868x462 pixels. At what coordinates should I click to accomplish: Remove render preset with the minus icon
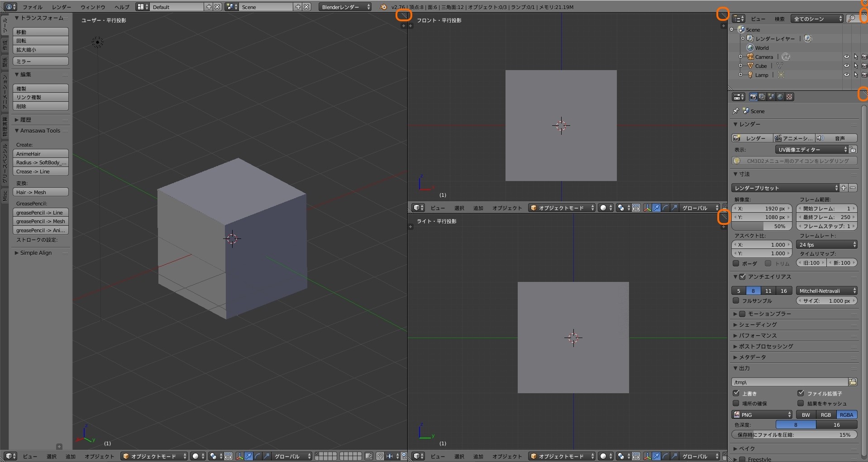(x=853, y=188)
